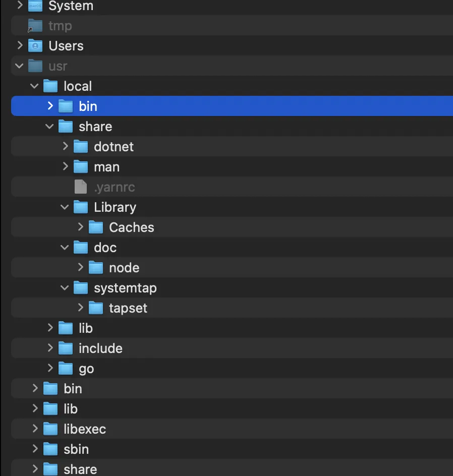Collapse the usr folder chevron
Image resolution: width=453 pixels, height=476 pixels.
coord(20,66)
